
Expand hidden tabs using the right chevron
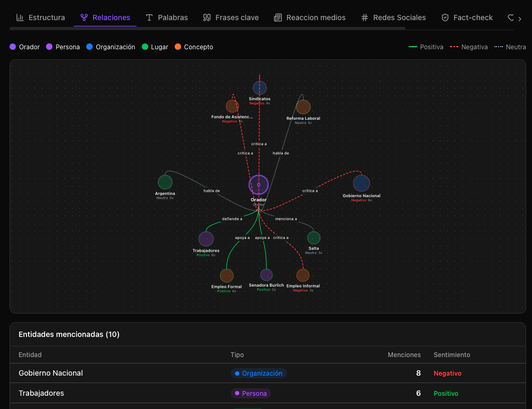click(519, 17)
